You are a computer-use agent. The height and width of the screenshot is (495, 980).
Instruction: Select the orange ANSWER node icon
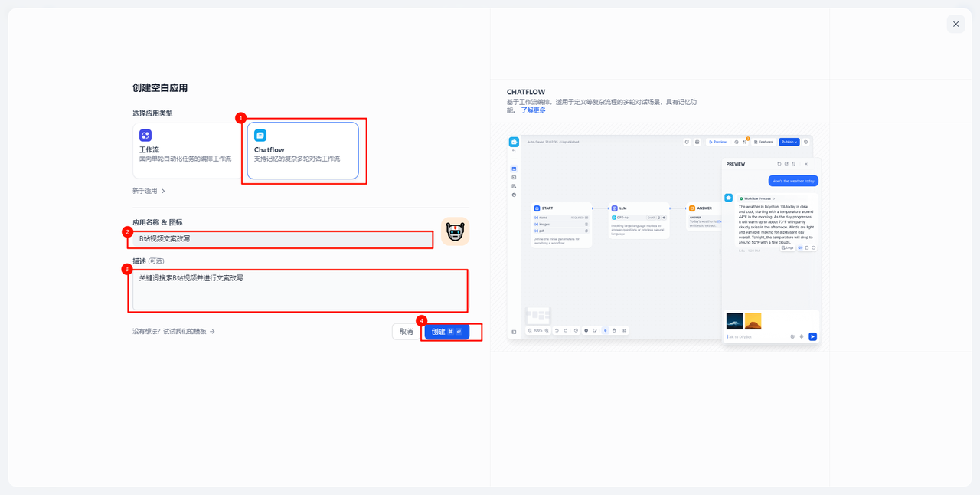point(691,208)
